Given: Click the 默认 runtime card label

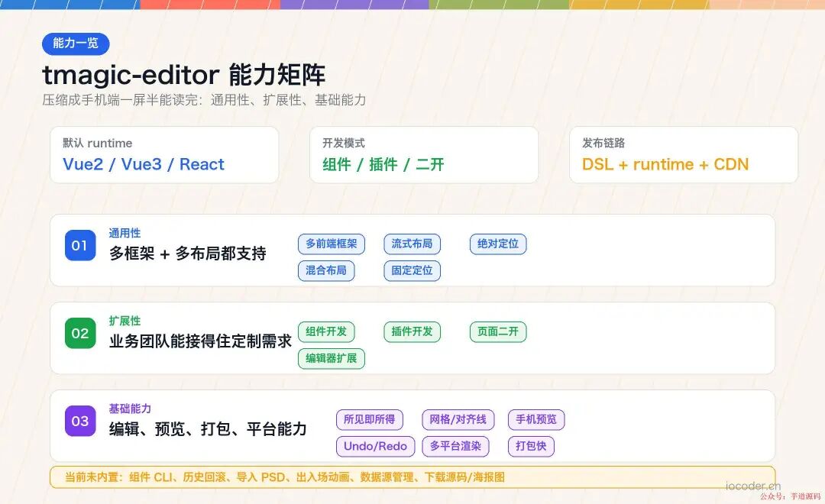Looking at the screenshot, I should [x=97, y=143].
